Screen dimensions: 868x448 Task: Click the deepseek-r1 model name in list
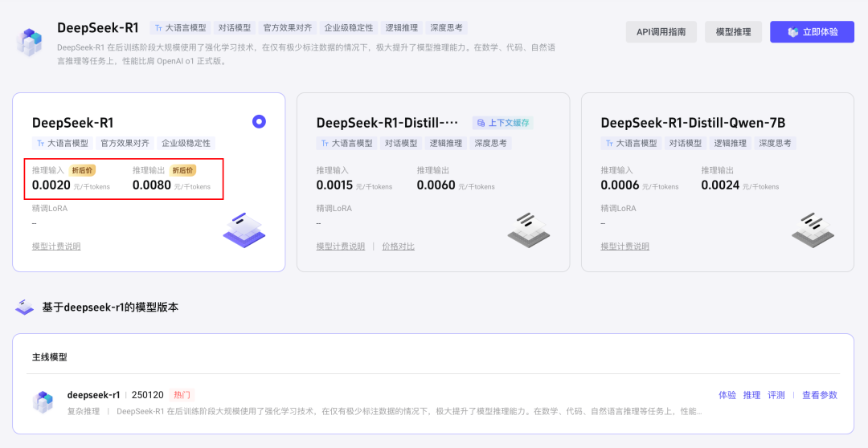click(x=93, y=395)
